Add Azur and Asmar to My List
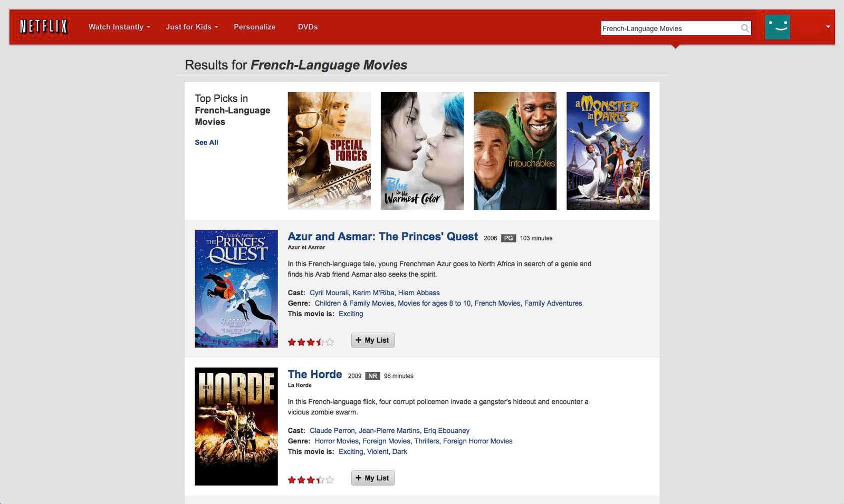Image resolution: width=844 pixels, height=504 pixels. coord(373,340)
